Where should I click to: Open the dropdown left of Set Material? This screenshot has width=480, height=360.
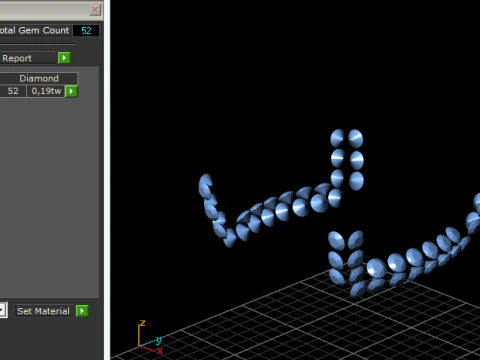3,311
